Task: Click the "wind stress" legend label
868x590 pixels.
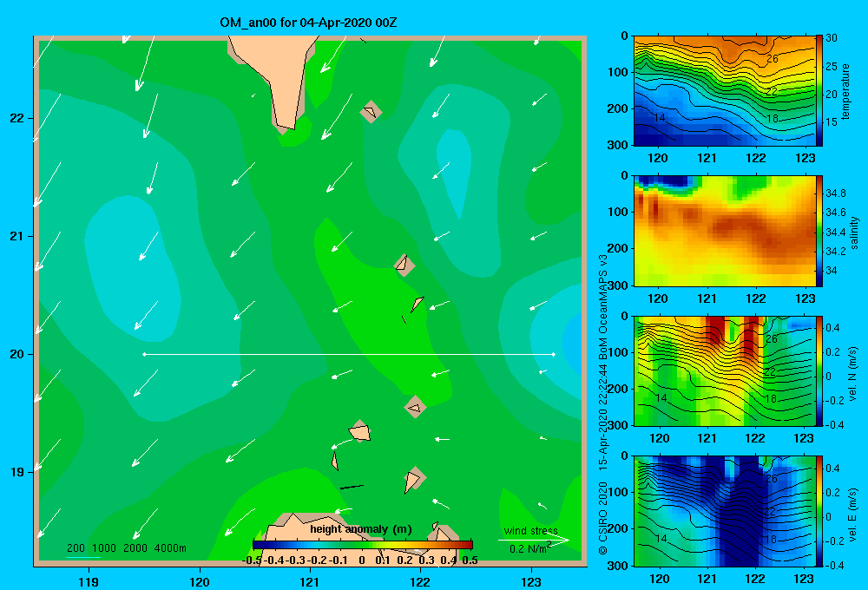Action: 531,530
